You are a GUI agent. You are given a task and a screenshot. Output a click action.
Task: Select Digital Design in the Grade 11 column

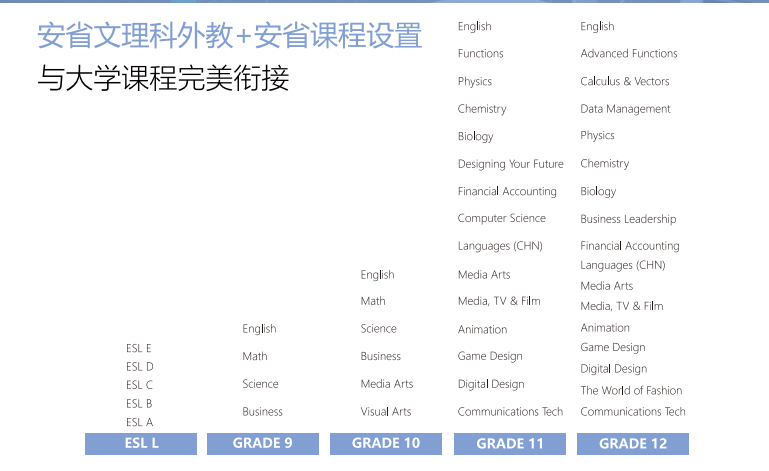click(x=491, y=384)
